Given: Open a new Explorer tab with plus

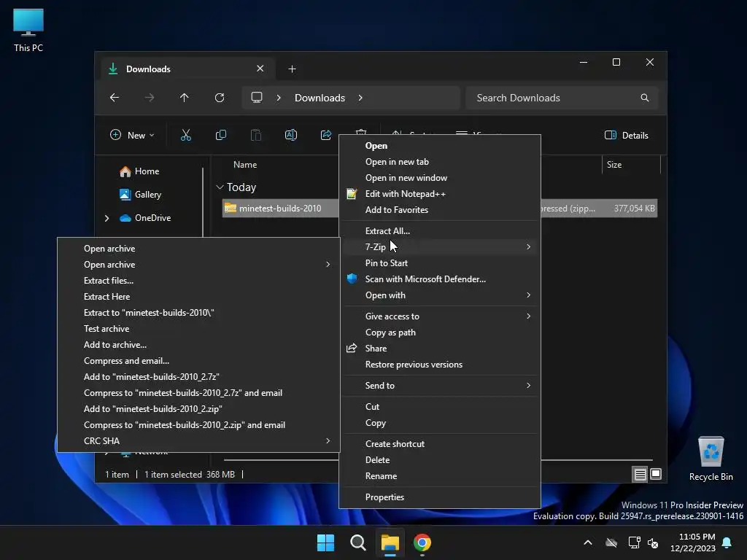Looking at the screenshot, I should pyautogui.click(x=292, y=69).
